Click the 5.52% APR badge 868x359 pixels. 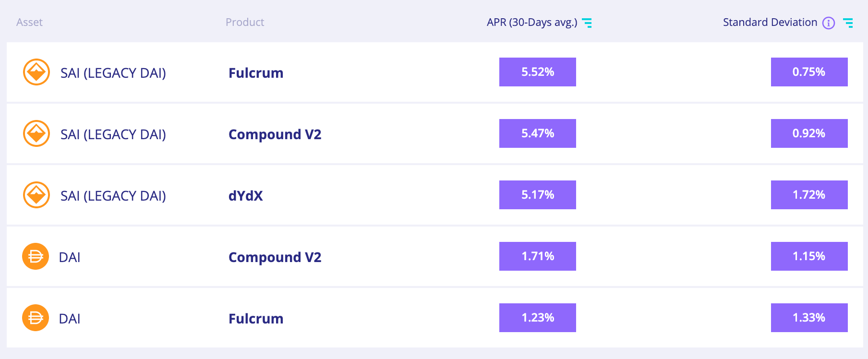pyautogui.click(x=538, y=72)
